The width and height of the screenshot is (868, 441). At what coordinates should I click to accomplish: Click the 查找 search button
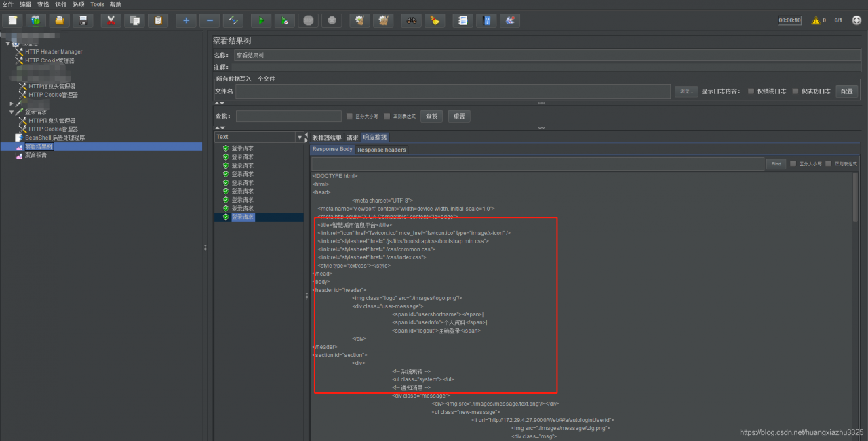tap(432, 117)
